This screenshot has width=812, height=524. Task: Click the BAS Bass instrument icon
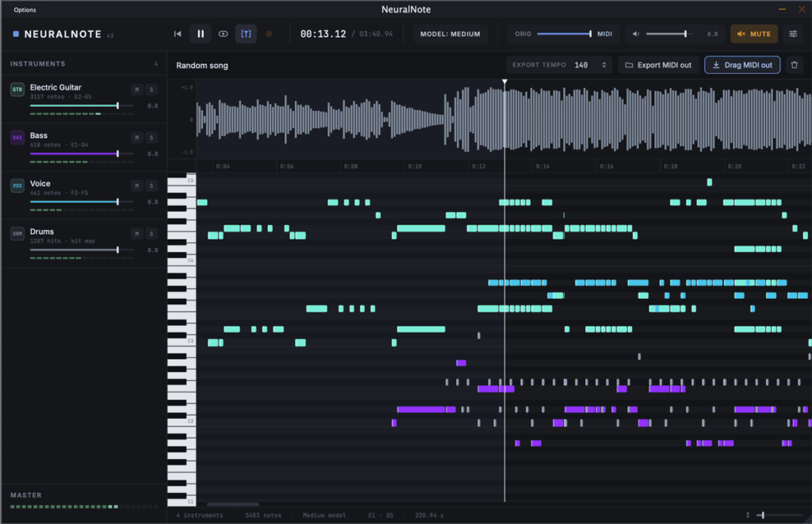coord(17,137)
